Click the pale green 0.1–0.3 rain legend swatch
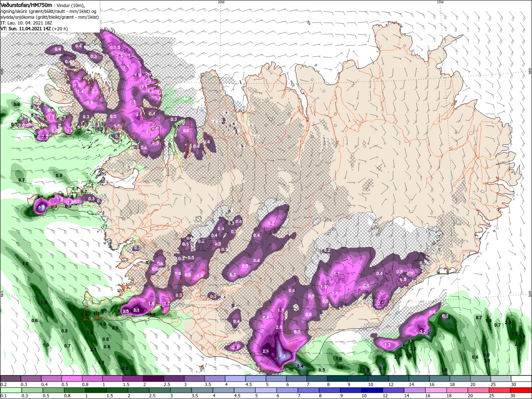 [x=10, y=390]
